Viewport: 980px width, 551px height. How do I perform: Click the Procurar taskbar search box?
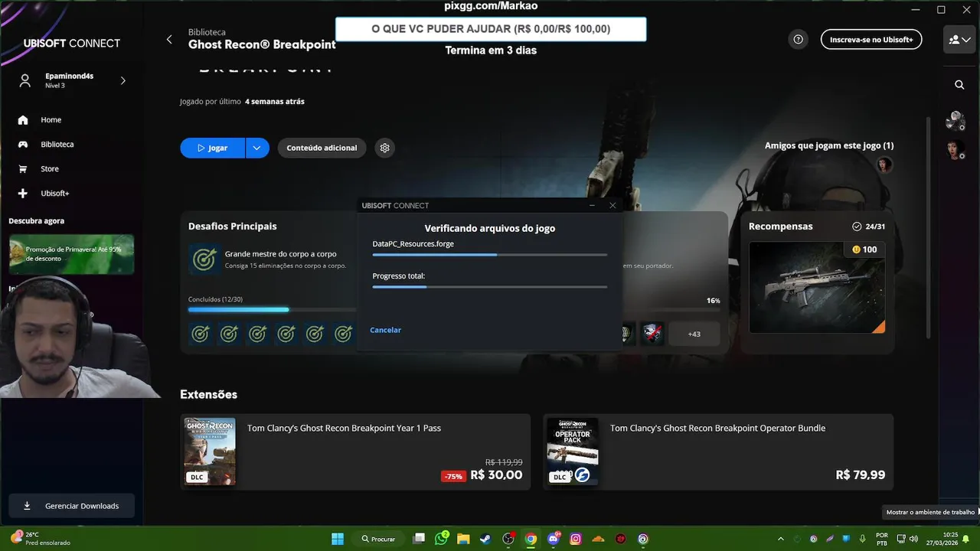[379, 539]
